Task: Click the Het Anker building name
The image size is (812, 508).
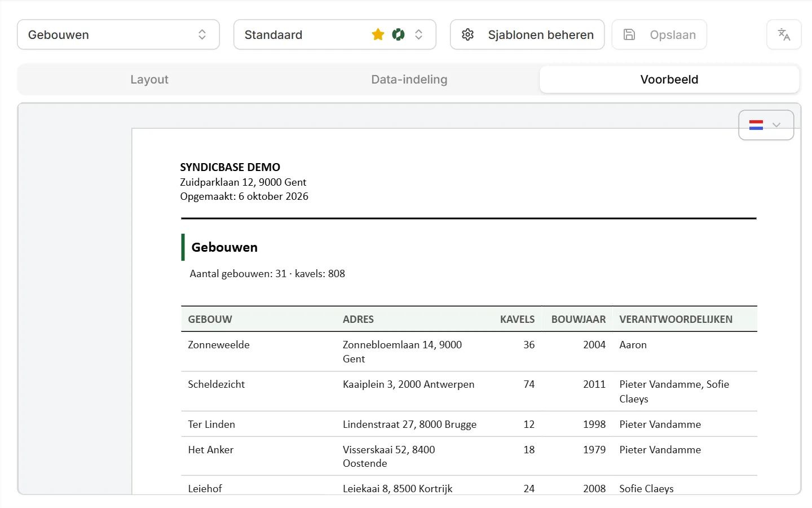Action: pos(211,450)
